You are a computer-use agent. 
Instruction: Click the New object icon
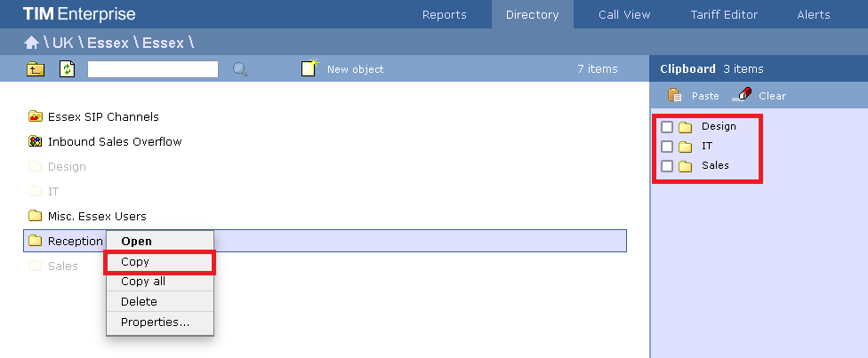(x=309, y=68)
